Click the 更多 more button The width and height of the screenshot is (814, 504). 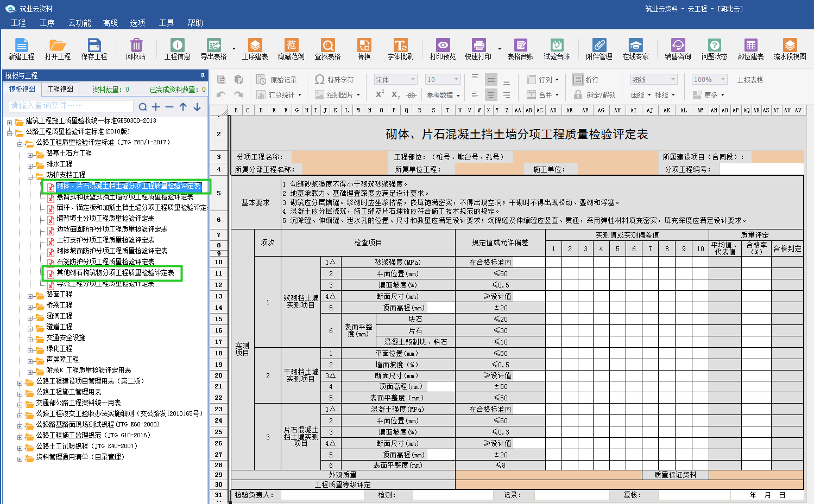coord(709,95)
